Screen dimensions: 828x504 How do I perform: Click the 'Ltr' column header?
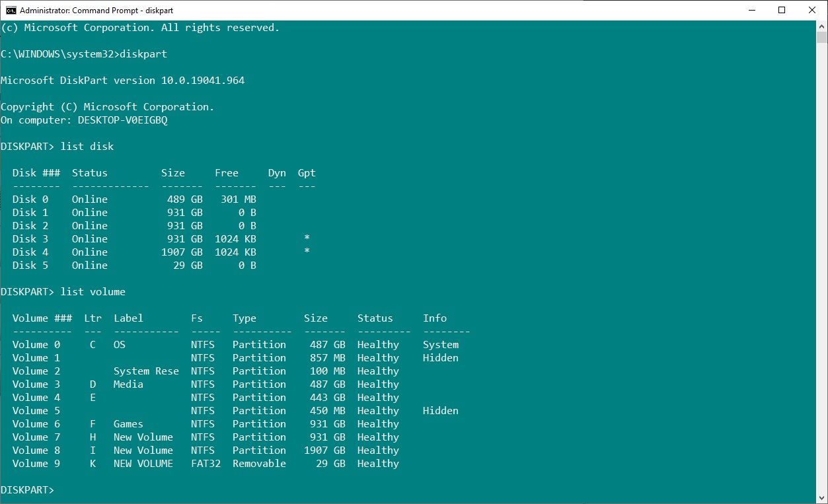(x=93, y=318)
